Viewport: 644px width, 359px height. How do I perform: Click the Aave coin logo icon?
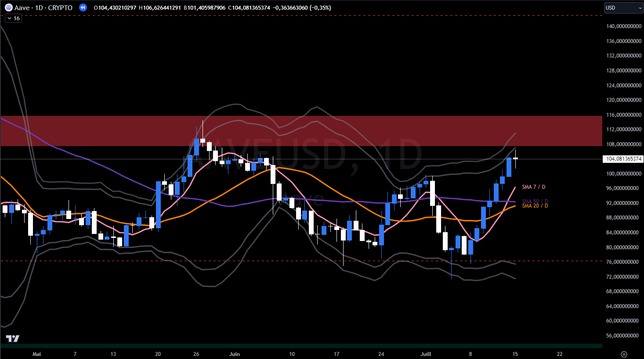pos(8,7)
